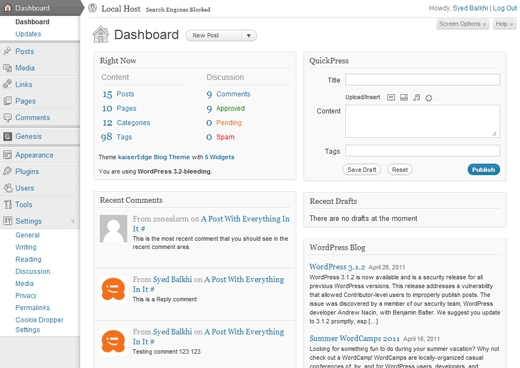Open Writing settings submenu item
The width and height of the screenshot is (520, 368).
click(26, 247)
